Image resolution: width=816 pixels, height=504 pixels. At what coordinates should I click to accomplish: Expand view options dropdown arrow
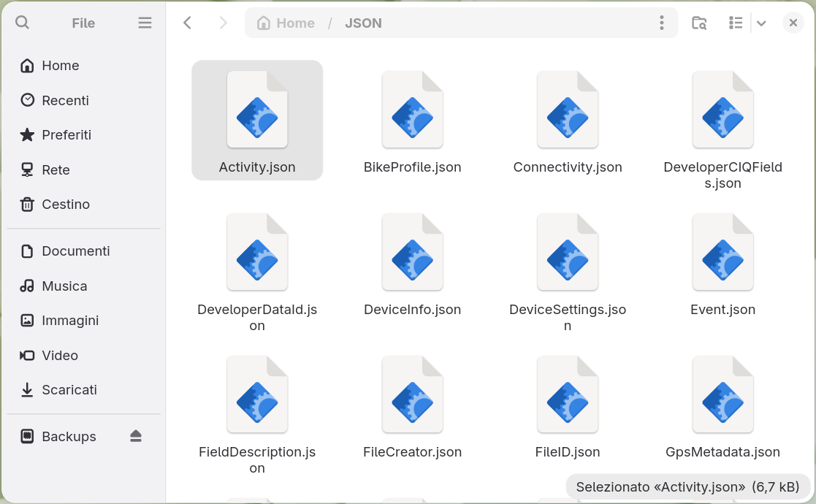(x=760, y=23)
